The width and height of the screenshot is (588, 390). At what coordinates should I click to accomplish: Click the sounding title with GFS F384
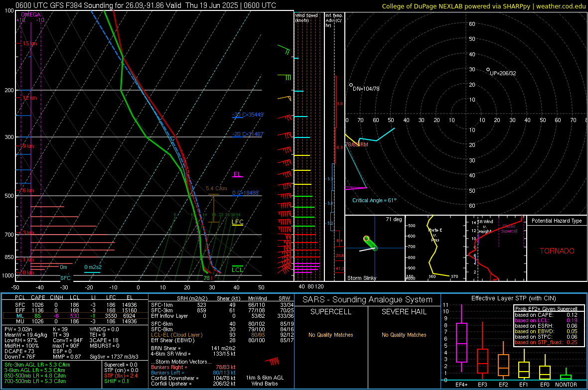click(x=146, y=5)
